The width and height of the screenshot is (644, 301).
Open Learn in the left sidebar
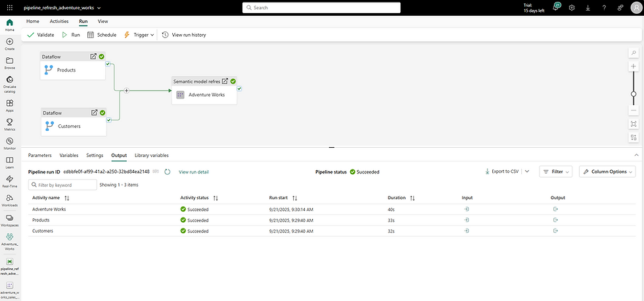tap(10, 162)
